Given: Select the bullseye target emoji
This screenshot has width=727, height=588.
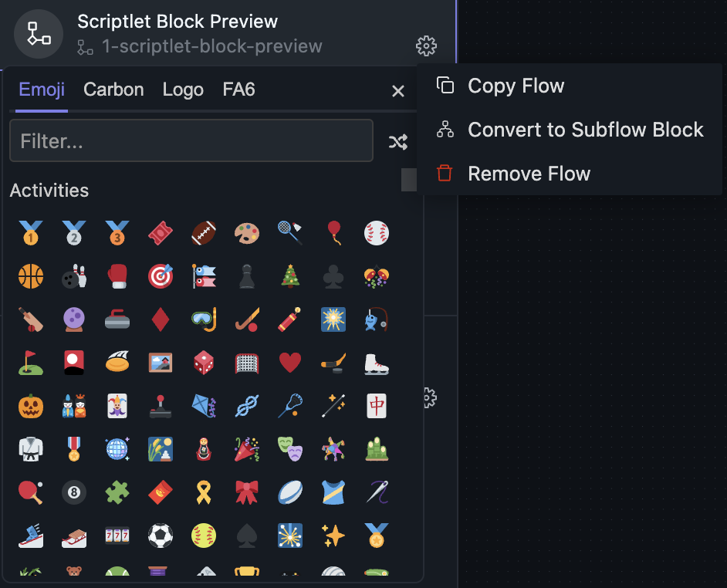Looking at the screenshot, I should (x=161, y=275).
